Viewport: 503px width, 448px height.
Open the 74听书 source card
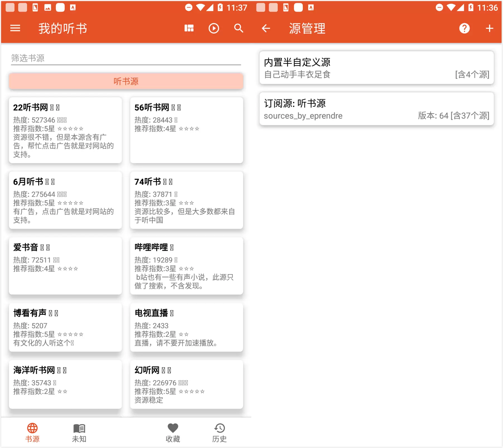(x=187, y=200)
